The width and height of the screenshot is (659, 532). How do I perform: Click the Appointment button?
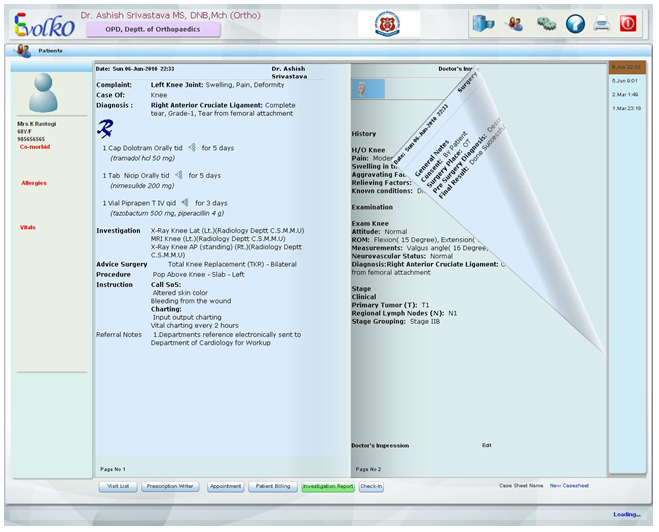pos(225,487)
